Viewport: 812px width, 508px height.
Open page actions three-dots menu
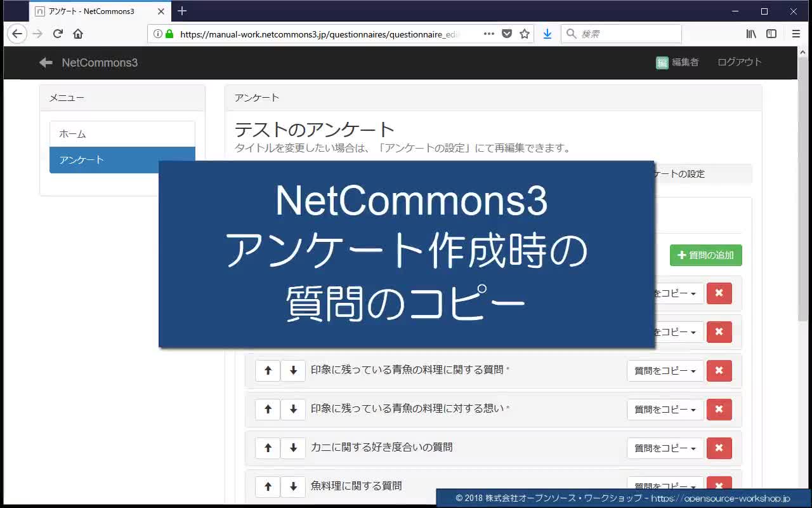(489, 34)
